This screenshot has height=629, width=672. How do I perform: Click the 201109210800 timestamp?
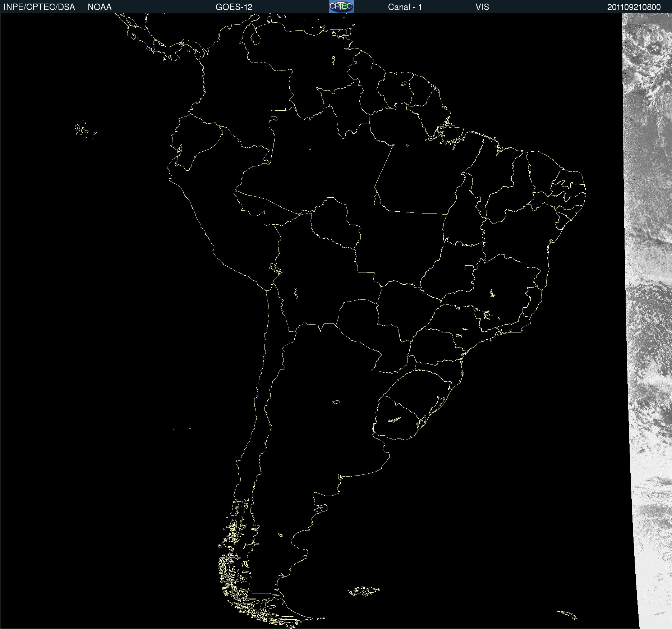tap(634, 7)
